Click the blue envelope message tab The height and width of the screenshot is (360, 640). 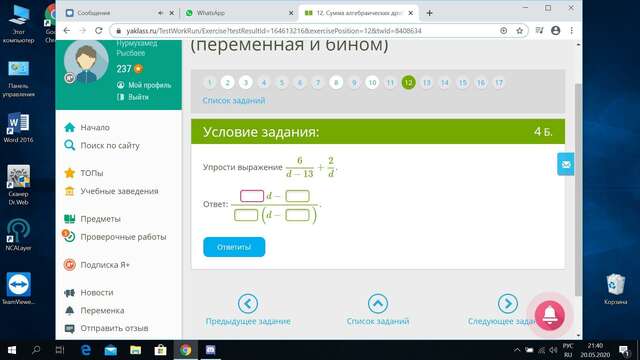pyautogui.click(x=566, y=164)
